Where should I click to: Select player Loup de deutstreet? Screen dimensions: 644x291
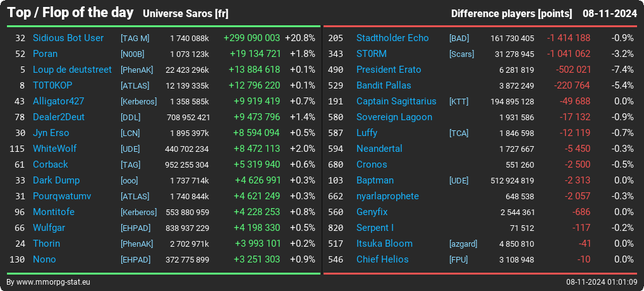[x=72, y=70]
